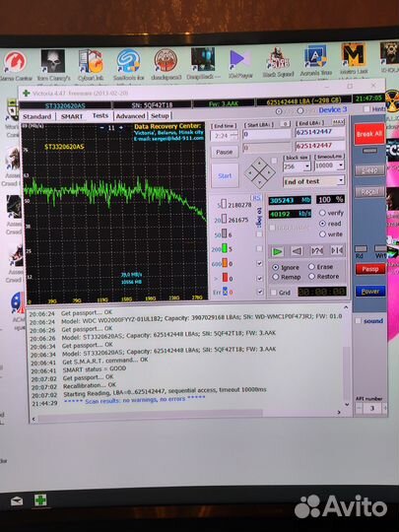The image size is (399, 532).
Task: Click the Start LBA input field
Action: tap(267, 134)
